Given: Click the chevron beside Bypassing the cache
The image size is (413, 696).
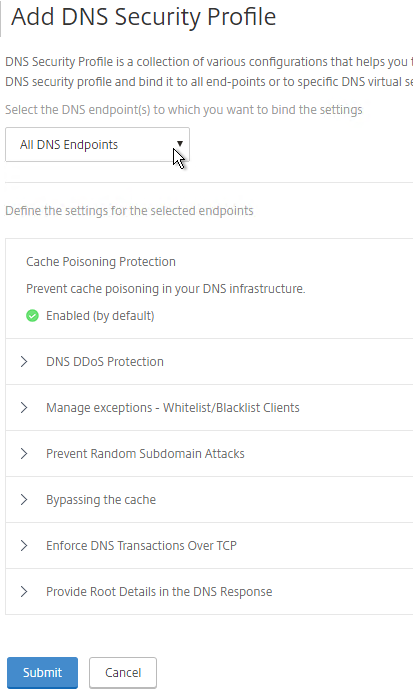Looking at the screenshot, I should point(24,500).
